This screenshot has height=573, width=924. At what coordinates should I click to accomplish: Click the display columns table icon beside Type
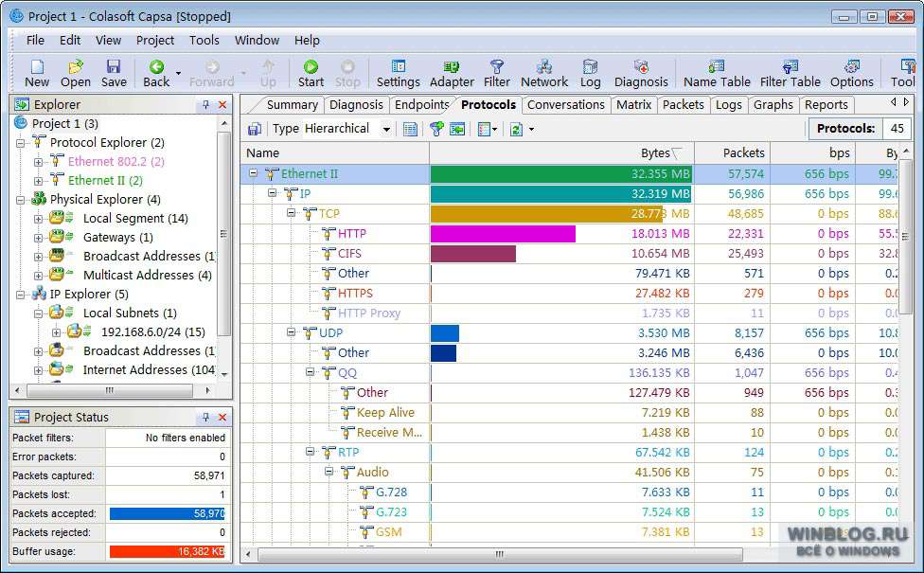click(x=410, y=129)
